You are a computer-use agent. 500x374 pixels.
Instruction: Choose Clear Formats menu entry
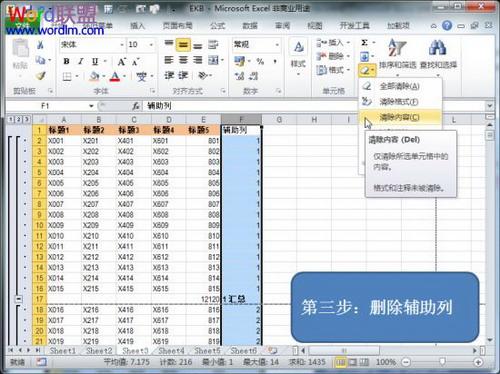click(400, 101)
